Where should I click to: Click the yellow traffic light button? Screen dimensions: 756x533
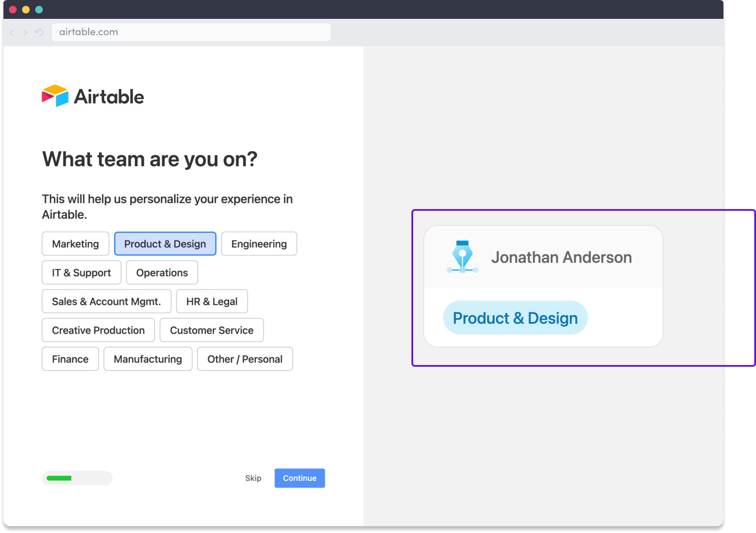point(26,9)
